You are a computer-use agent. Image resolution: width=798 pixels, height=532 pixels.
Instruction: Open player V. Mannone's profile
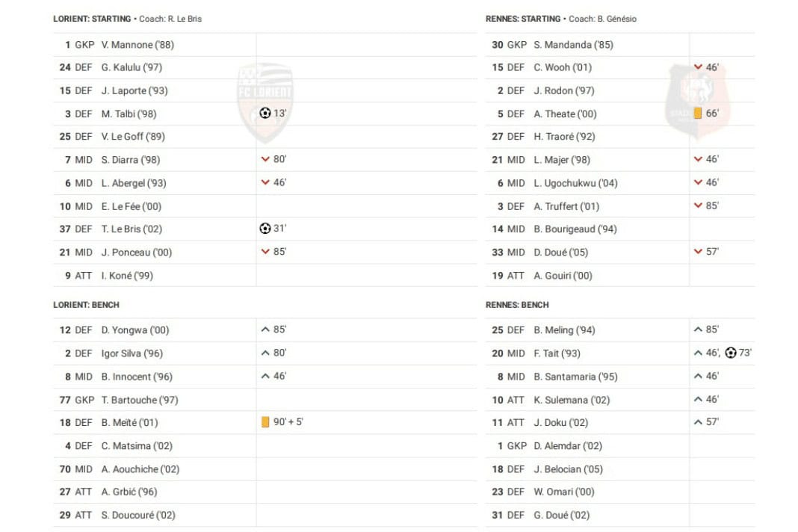click(x=137, y=45)
